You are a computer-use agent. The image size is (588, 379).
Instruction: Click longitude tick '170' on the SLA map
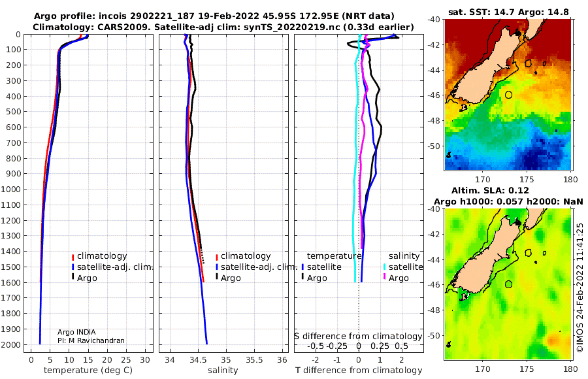(x=482, y=369)
